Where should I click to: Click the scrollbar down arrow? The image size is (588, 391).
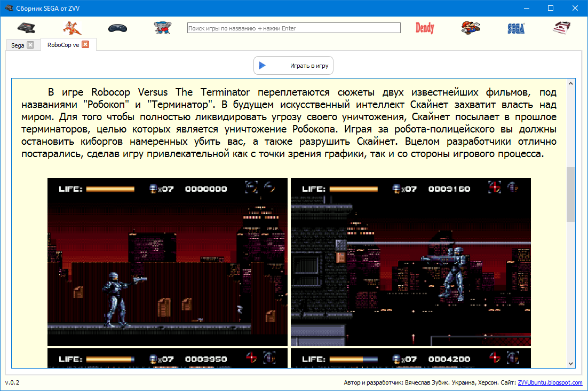pyautogui.click(x=570, y=363)
